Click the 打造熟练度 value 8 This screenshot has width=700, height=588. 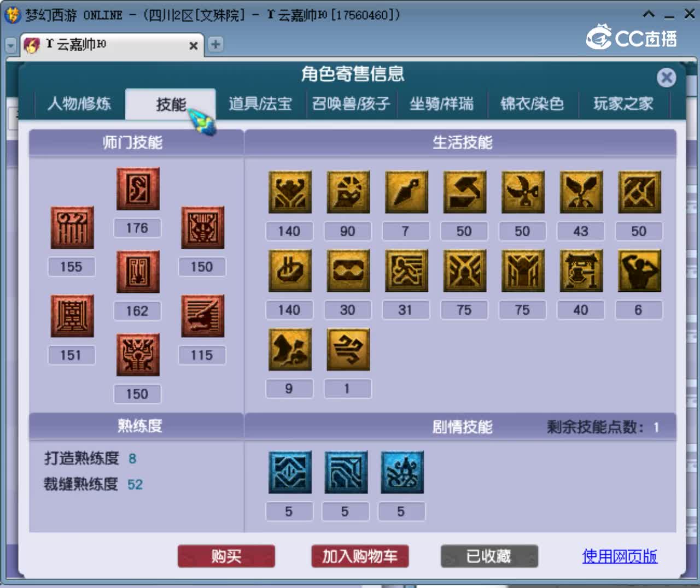[132, 458]
